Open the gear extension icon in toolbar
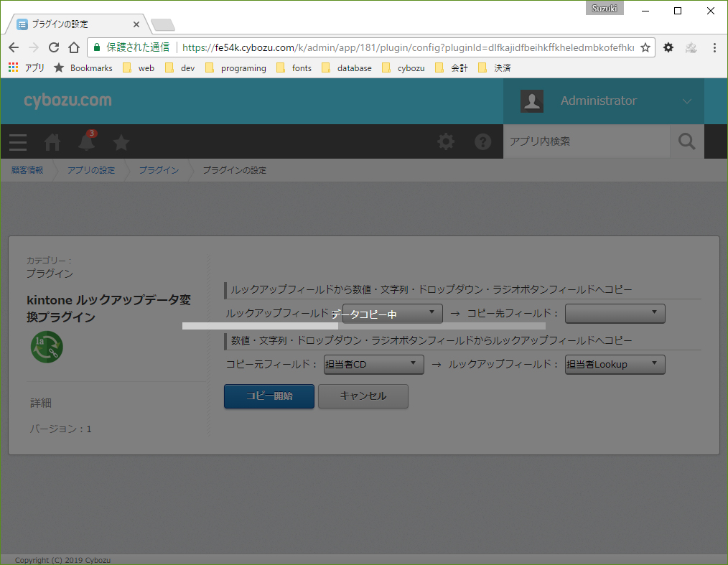The image size is (728, 565). tap(668, 47)
